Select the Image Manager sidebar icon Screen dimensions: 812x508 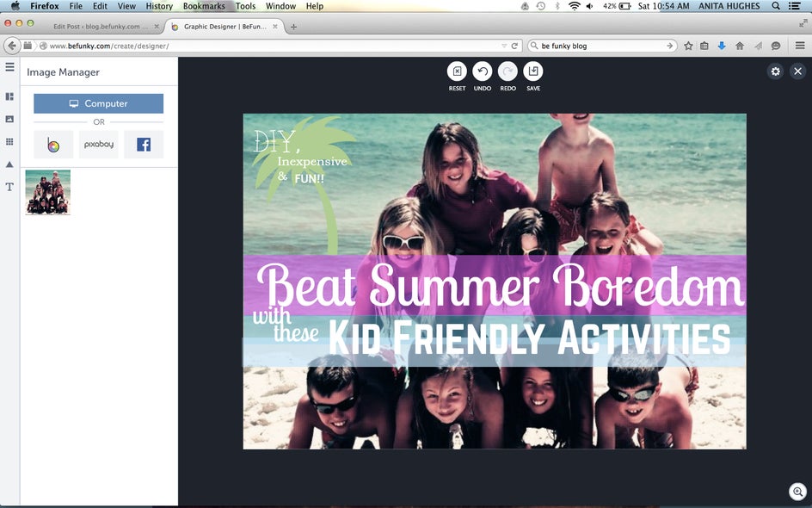pyautogui.click(x=9, y=119)
